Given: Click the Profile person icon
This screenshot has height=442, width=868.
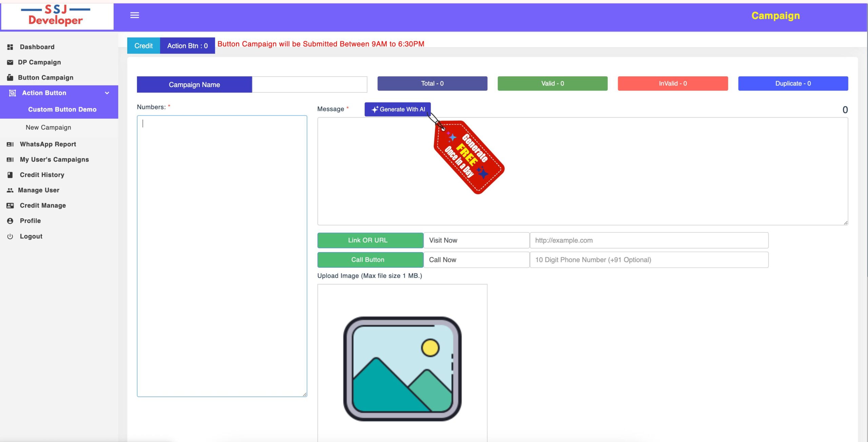Looking at the screenshot, I should (10, 221).
